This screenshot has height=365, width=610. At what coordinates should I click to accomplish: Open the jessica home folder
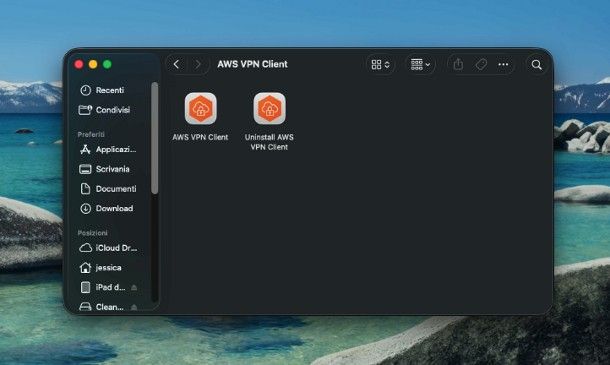click(x=100, y=268)
